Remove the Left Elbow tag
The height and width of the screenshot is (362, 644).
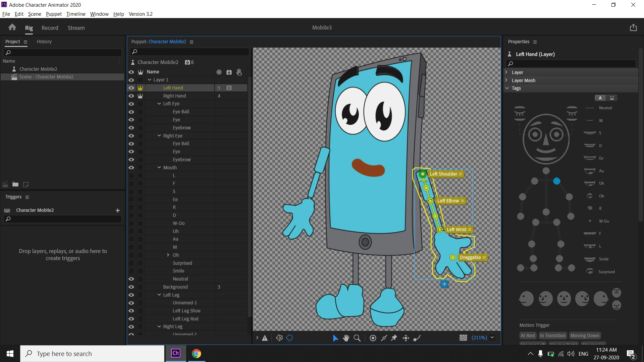click(463, 201)
